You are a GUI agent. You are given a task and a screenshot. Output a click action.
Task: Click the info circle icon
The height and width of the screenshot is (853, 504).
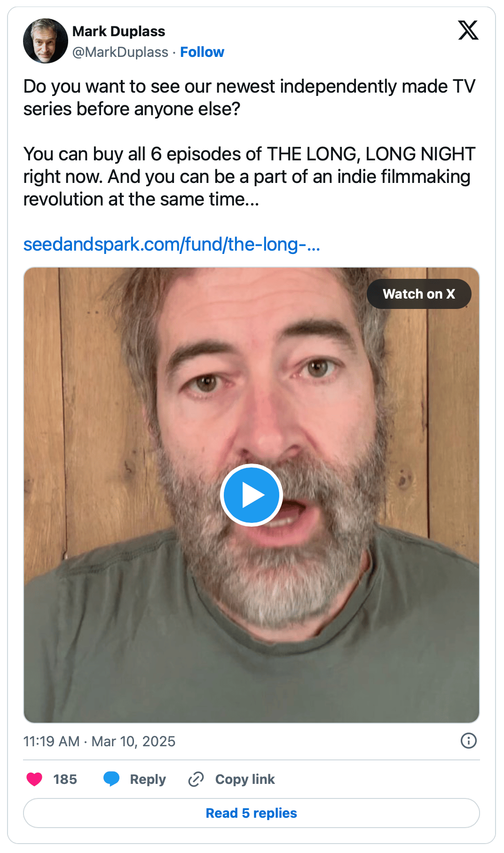point(469,741)
